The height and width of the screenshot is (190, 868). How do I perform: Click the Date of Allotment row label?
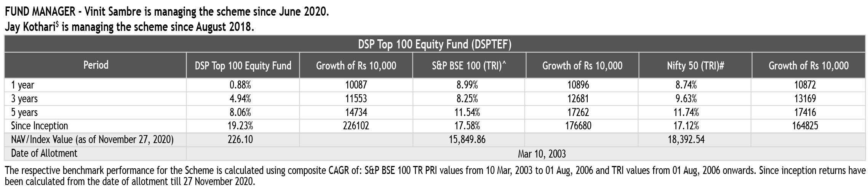[44, 153]
